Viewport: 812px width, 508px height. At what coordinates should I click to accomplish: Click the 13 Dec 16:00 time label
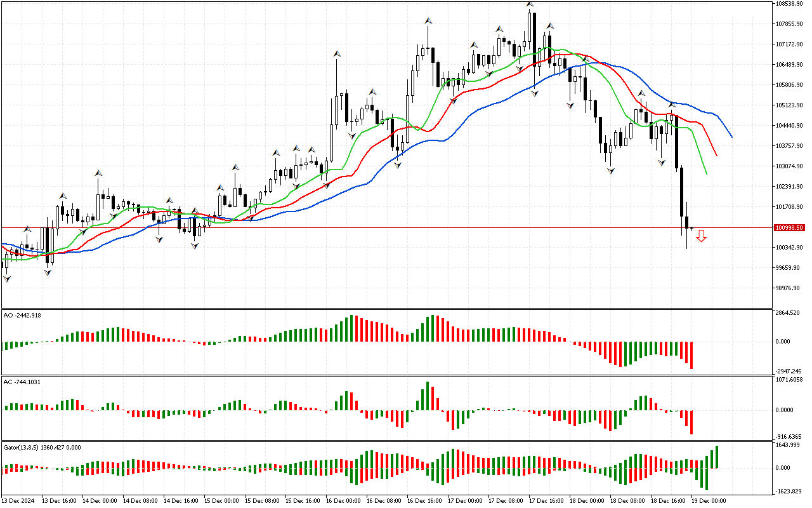point(59,500)
